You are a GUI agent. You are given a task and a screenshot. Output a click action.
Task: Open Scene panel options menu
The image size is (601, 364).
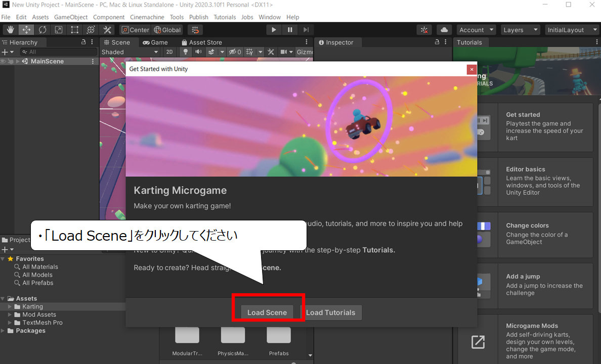306,42
